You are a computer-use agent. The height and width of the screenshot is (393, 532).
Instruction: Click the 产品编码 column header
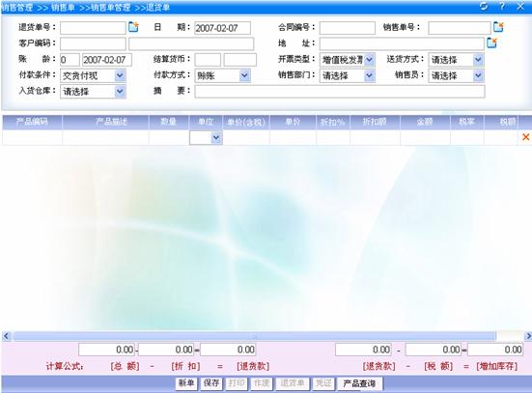[32, 122]
